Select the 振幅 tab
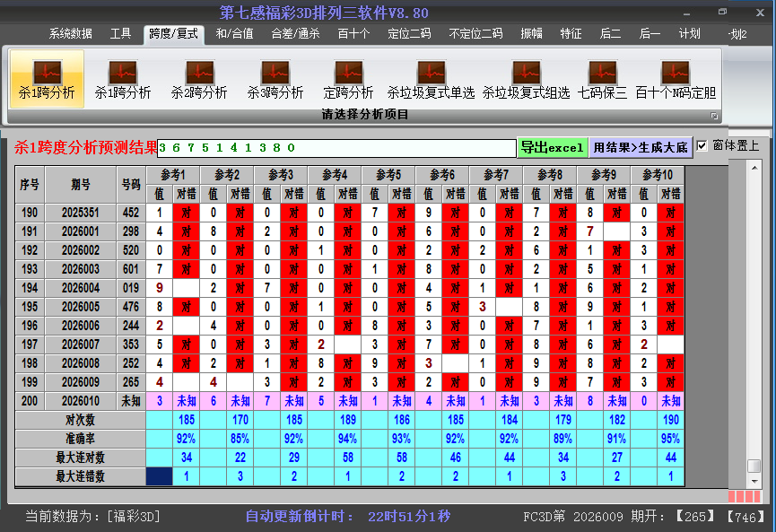The image size is (776, 532). 531,34
